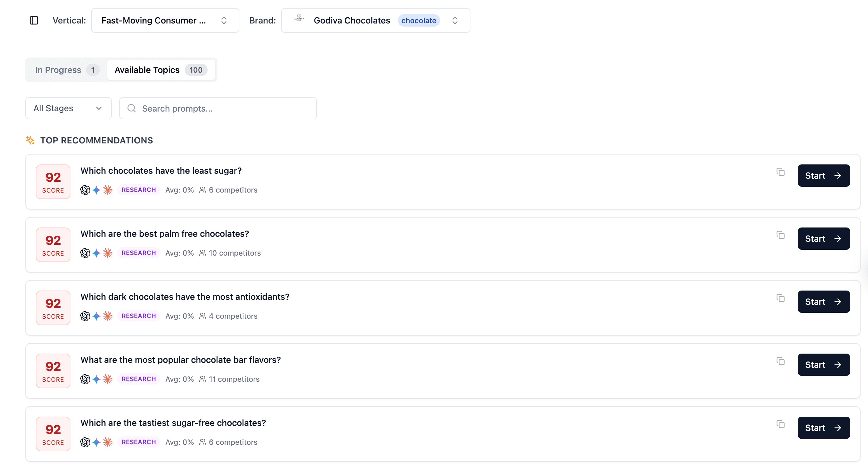Screen dimensions: 868x476
Task: Click the chocolate tag beside Godiva Chocolates
Action: pos(419,21)
